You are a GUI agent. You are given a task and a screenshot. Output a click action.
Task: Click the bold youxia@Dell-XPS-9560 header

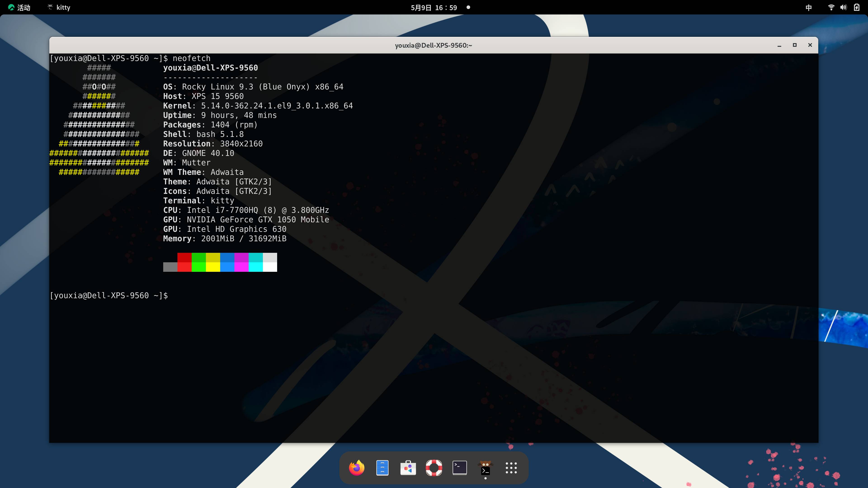click(x=210, y=68)
